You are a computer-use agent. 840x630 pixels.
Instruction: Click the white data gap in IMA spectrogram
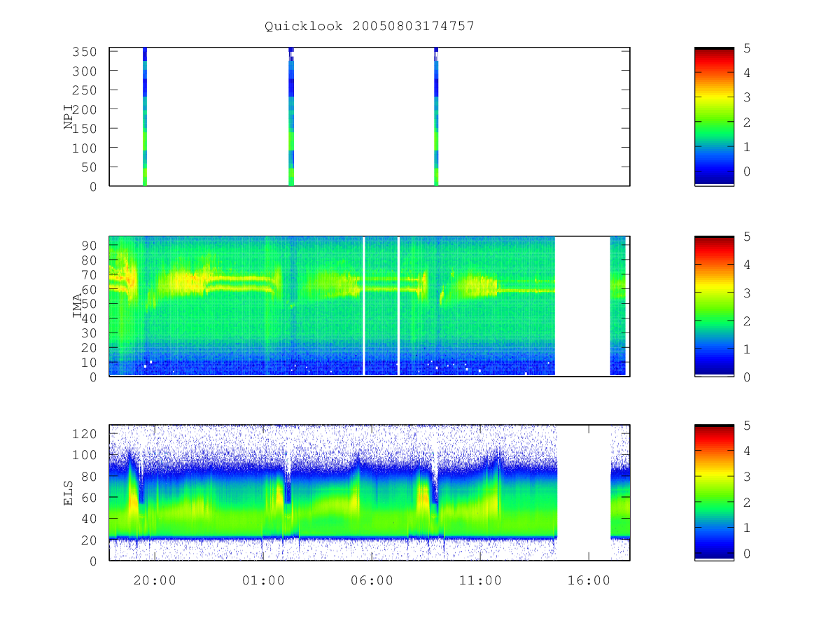(582, 306)
